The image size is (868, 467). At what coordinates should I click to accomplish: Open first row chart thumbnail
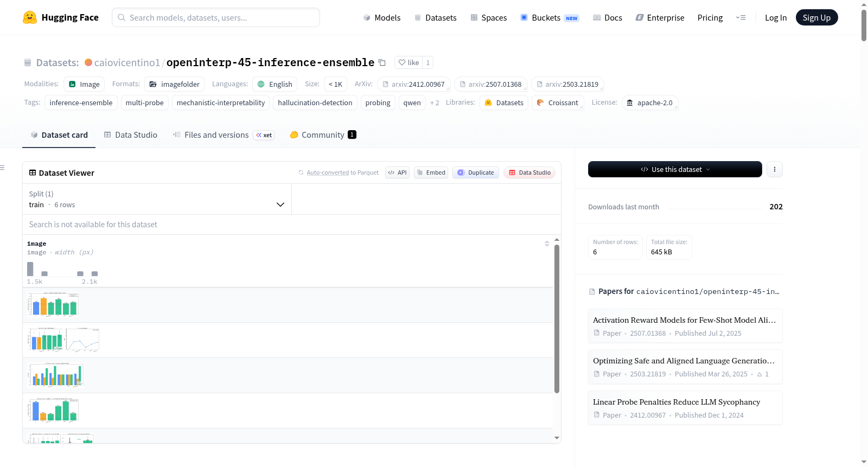[x=53, y=305]
